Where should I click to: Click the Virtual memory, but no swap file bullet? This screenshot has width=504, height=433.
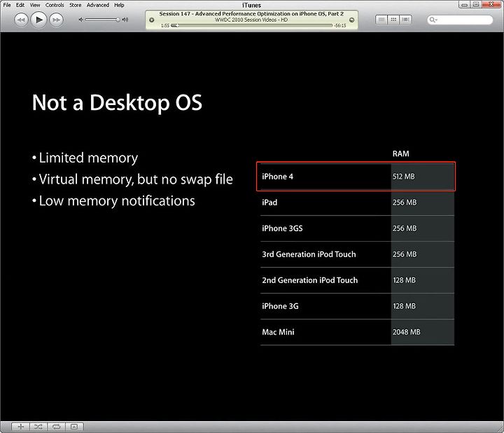[x=132, y=179]
